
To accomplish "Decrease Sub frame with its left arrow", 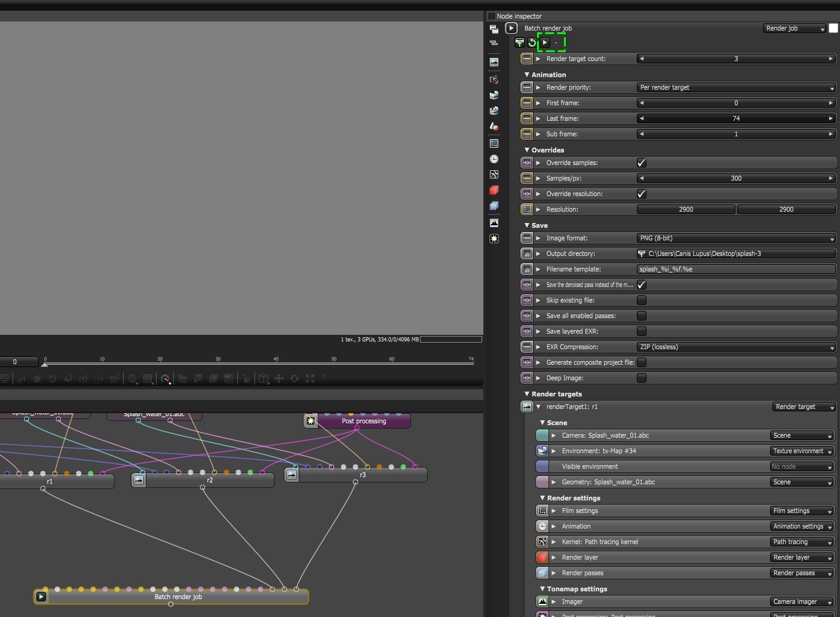I will [x=642, y=134].
